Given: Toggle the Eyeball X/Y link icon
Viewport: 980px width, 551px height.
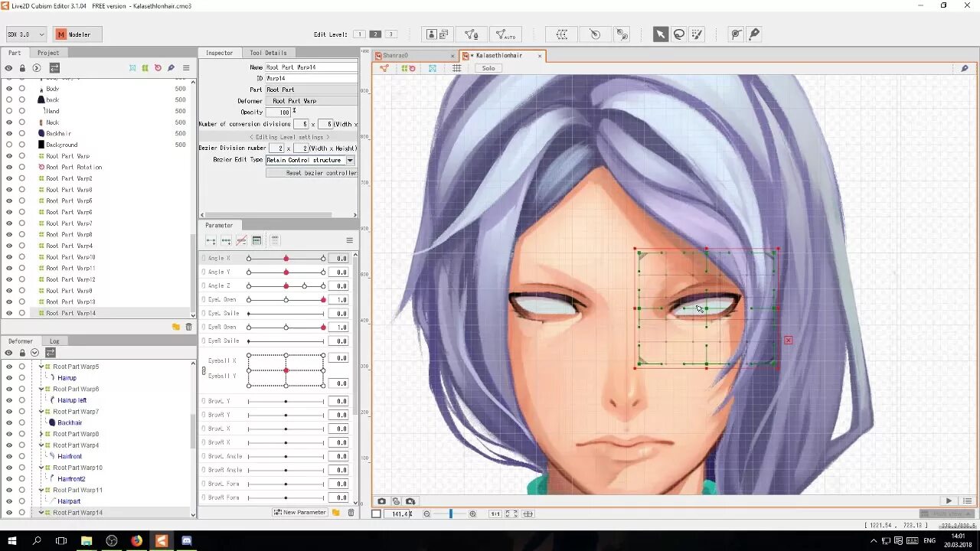Looking at the screenshot, I should [204, 370].
